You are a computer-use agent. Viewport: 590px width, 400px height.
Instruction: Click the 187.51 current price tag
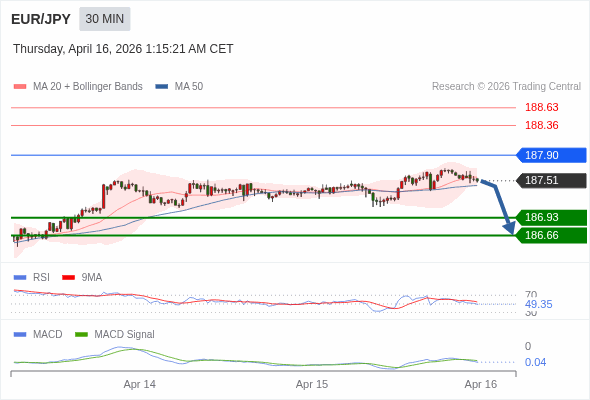[x=551, y=180]
